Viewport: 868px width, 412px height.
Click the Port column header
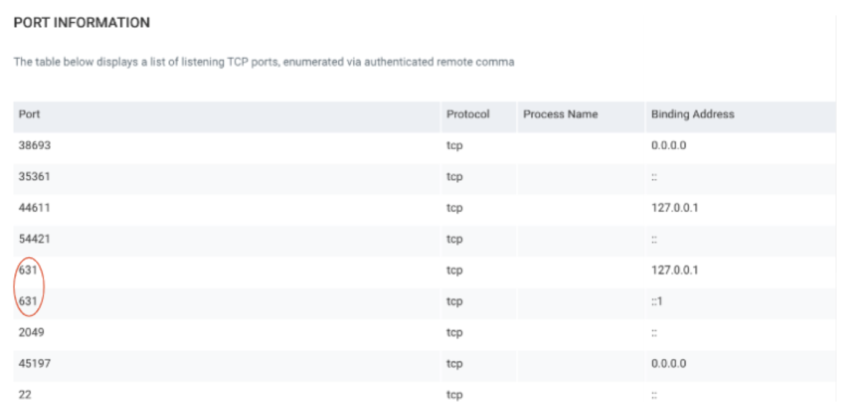click(30, 114)
